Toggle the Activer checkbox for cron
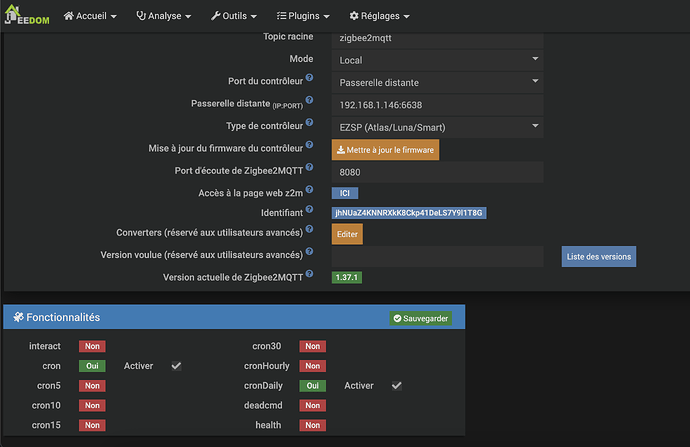The height and width of the screenshot is (447, 690). 176,366
